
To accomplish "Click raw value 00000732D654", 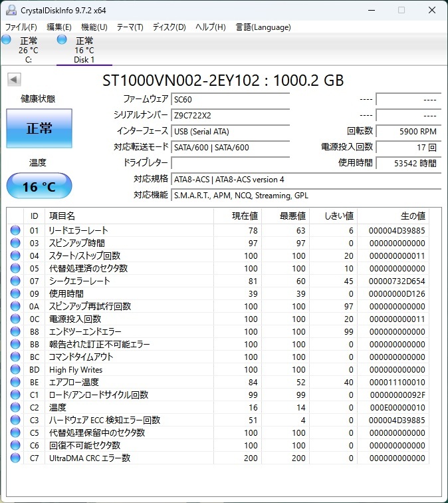I will click(x=397, y=281).
